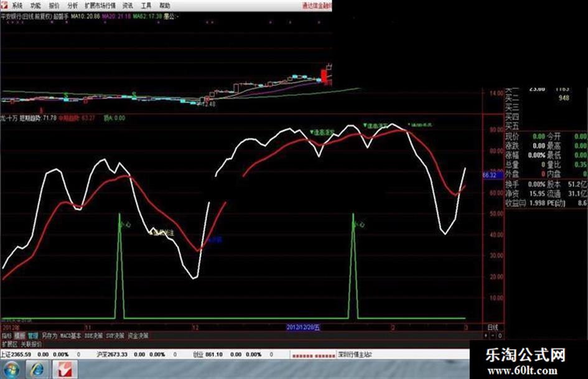The width and height of the screenshot is (588, 379).
Task: Switch to the DDE决策 template
Action: point(94,336)
